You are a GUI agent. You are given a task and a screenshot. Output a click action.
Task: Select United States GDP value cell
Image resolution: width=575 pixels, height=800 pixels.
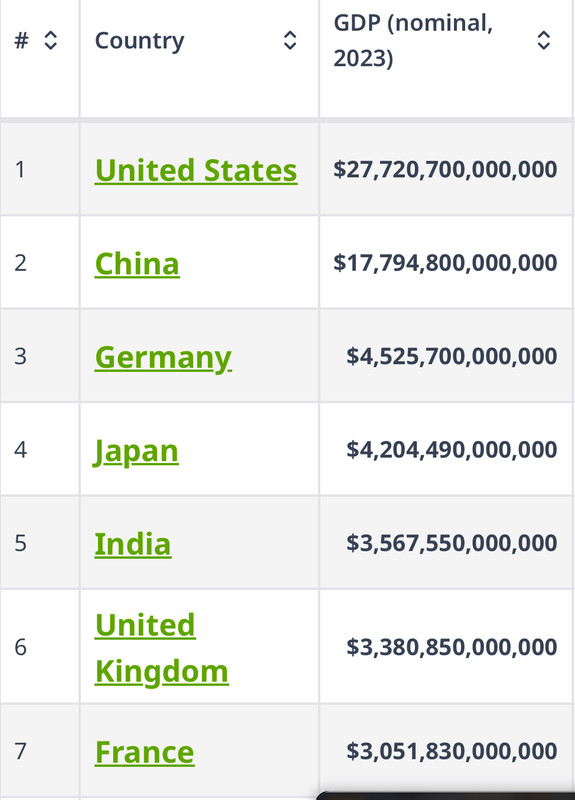tap(446, 169)
